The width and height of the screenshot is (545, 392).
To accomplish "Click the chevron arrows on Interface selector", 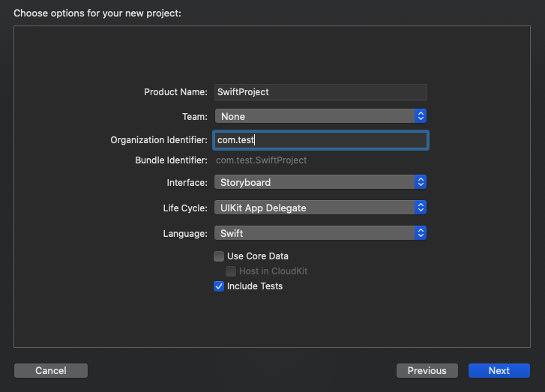I will tap(421, 182).
